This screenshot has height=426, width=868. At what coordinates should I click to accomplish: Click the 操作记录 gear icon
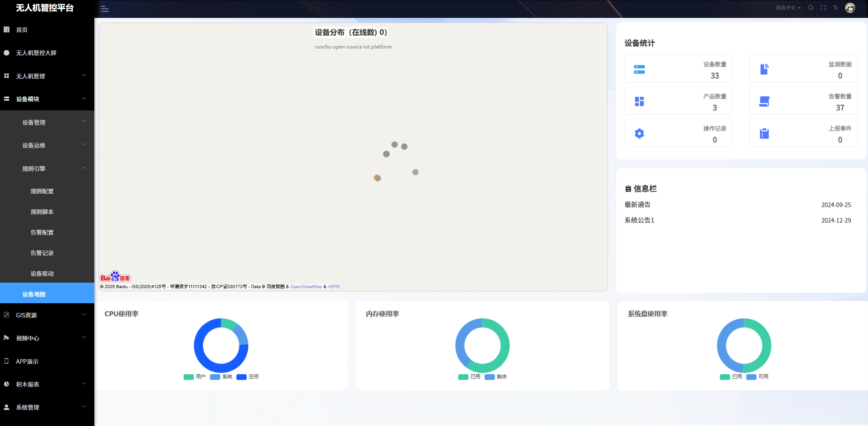click(639, 133)
